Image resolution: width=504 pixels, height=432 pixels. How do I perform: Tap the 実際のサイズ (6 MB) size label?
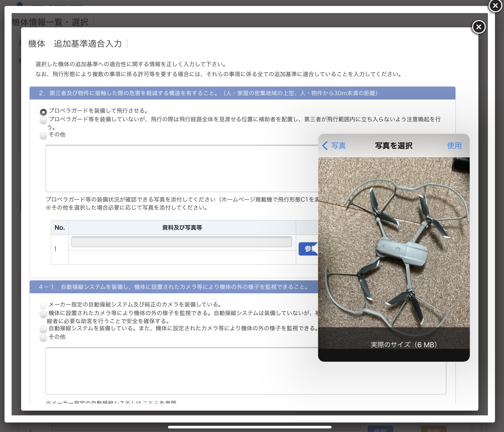click(x=404, y=345)
